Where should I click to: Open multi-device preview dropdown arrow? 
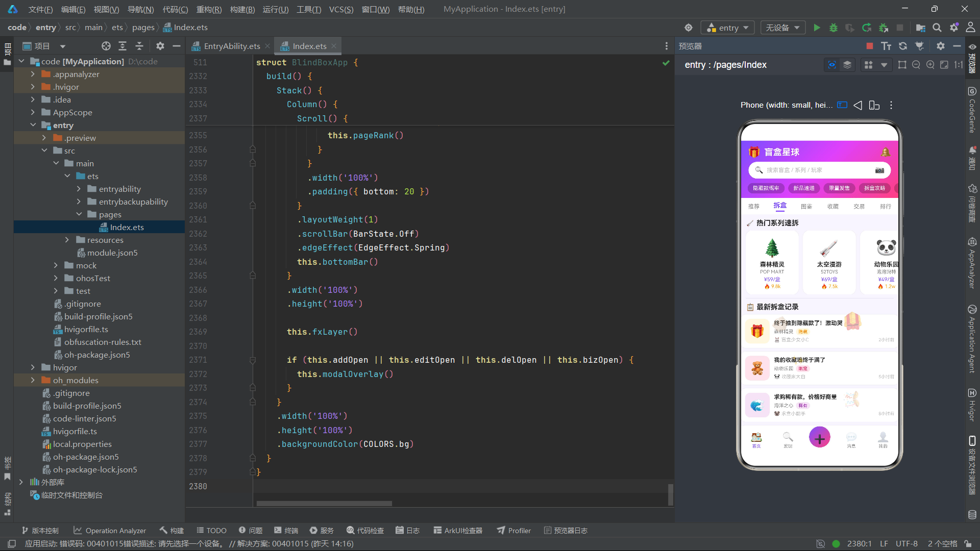(x=884, y=65)
